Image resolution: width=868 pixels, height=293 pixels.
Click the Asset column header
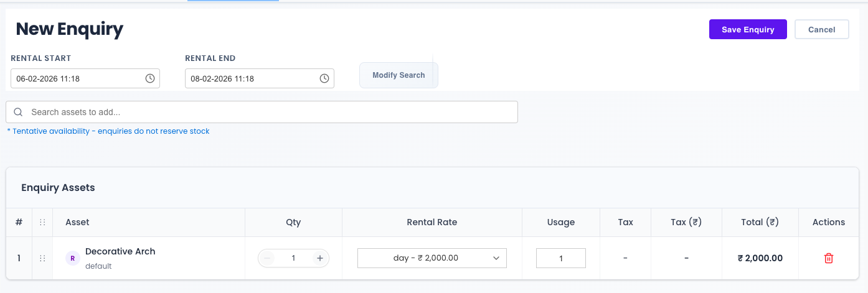click(x=78, y=222)
